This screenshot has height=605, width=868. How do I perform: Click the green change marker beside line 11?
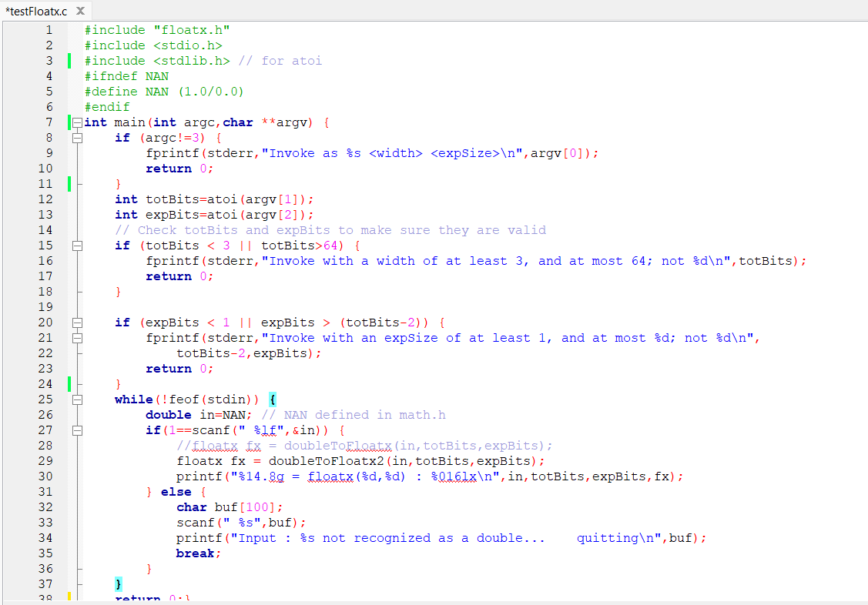click(68, 183)
